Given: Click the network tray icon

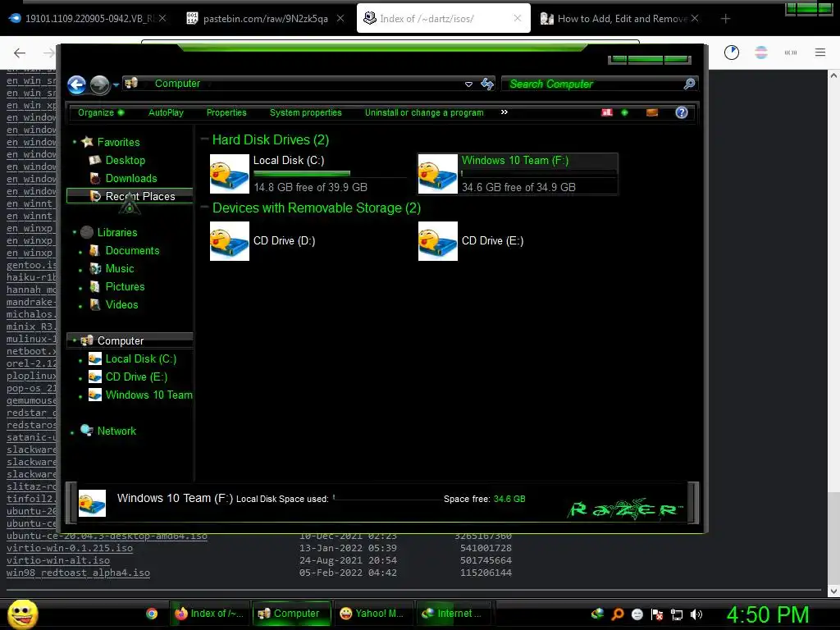Looking at the screenshot, I should [x=677, y=615].
